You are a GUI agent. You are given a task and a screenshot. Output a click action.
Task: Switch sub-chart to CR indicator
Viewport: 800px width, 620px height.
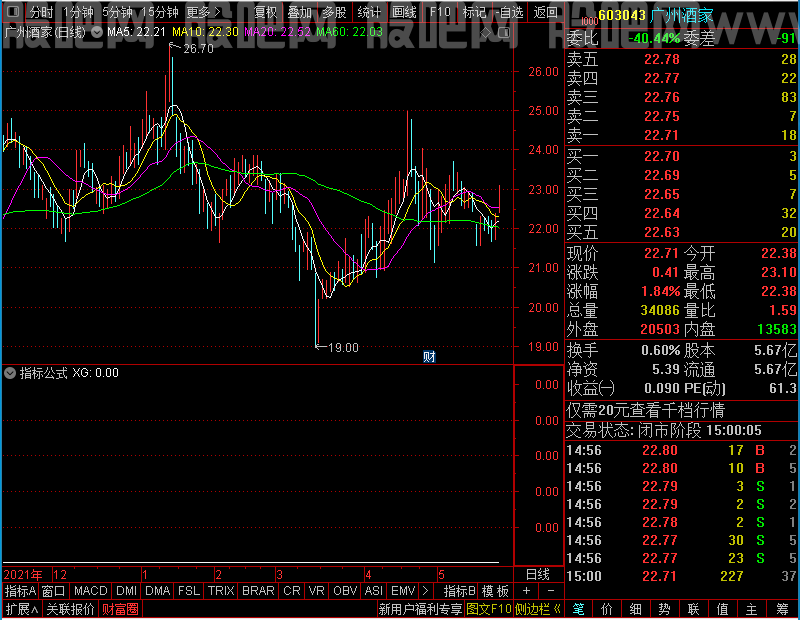click(x=292, y=591)
